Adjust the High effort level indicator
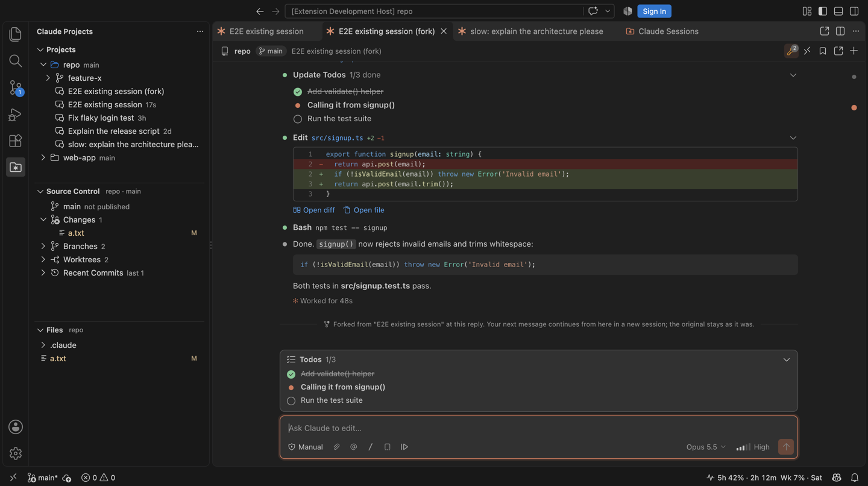This screenshot has width=868, height=486. [x=753, y=447]
